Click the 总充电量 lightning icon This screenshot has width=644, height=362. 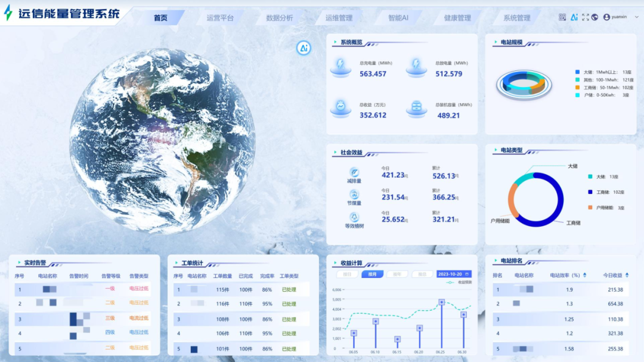point(340,65)
